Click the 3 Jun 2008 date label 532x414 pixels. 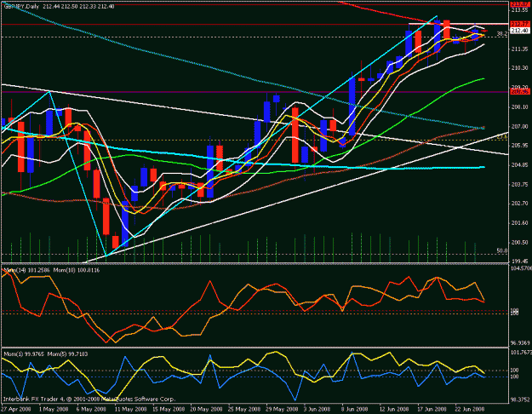click(318, 409)
